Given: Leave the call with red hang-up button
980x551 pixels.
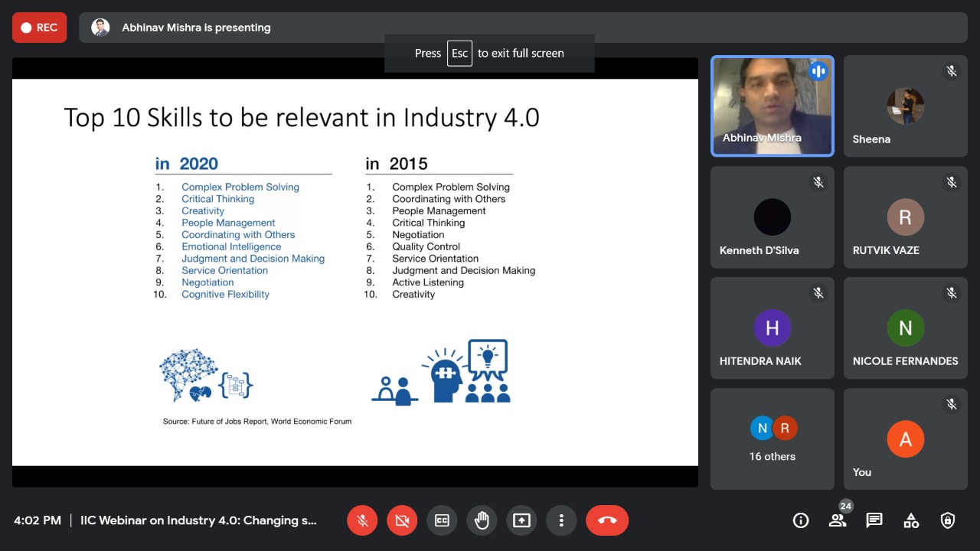Looking at the screenshot, I should pyautogui.click(x=607, y=520).
